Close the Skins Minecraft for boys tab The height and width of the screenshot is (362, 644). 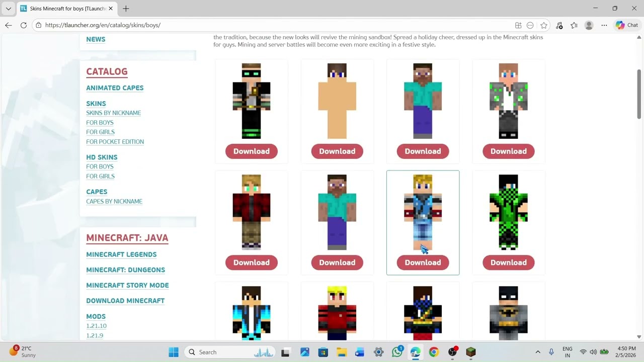[111, 9]
